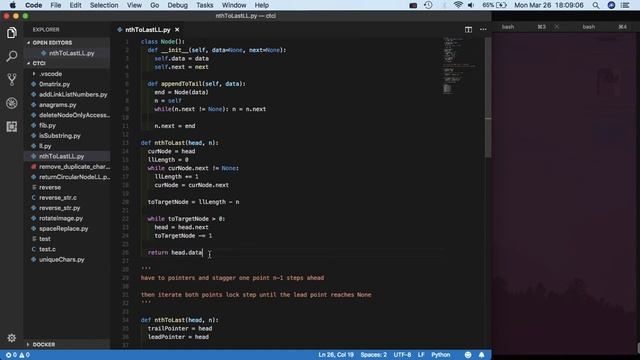The height and width of the screenshot is (360, 640).
Task: Click the UTF-8 encoding indicator
Action: pyautogui.click(x=402, y=355)
